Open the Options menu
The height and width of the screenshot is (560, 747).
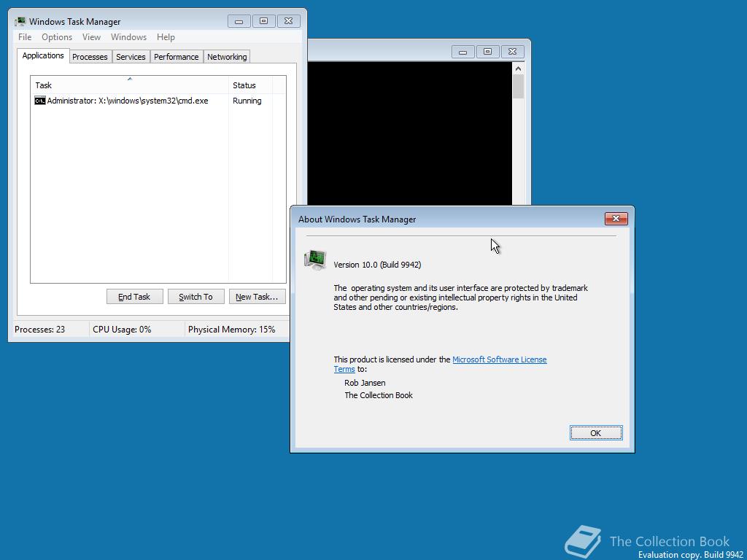[57, 37]
